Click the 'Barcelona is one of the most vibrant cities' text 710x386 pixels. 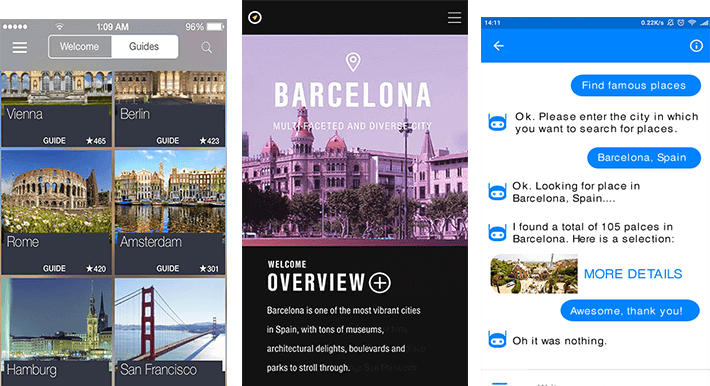pos(344,310)
